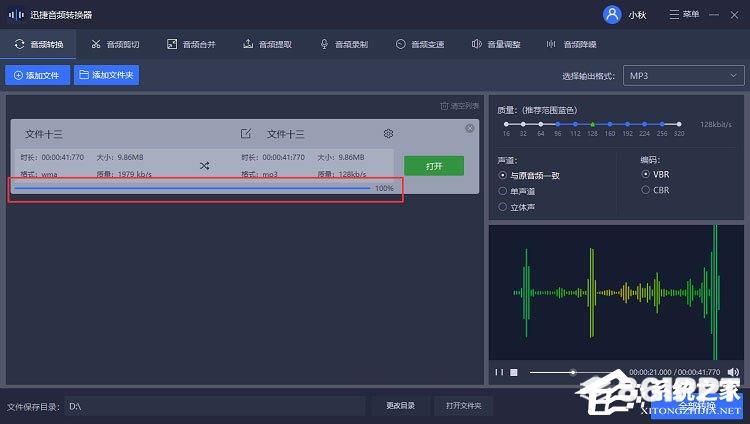This screenshot has height=424, width=750.
Task: Click the green 打开 button
Action: 433,165
